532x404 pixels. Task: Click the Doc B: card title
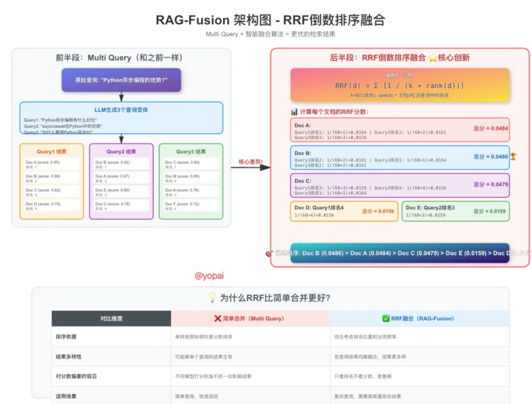click(x=303, y=153)
